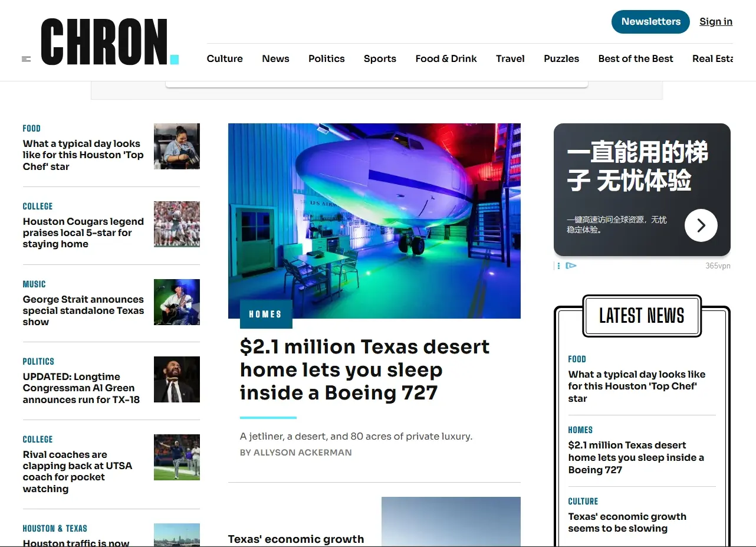Open Houston Cougars legend article
756x547 pixels.
point(83,232)
